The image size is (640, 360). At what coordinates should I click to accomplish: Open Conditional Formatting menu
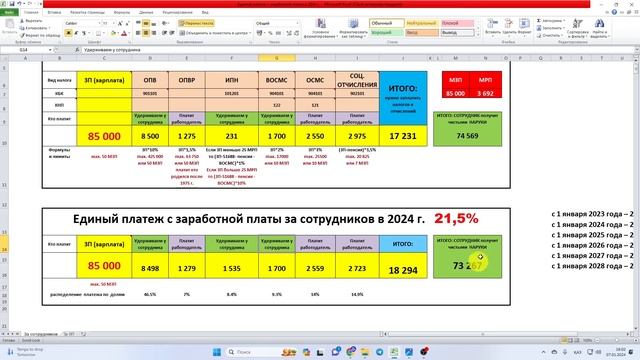tap(321, 28)
